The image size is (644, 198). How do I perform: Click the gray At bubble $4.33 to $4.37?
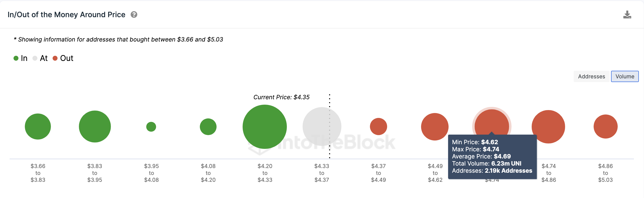tap(322, 127)
